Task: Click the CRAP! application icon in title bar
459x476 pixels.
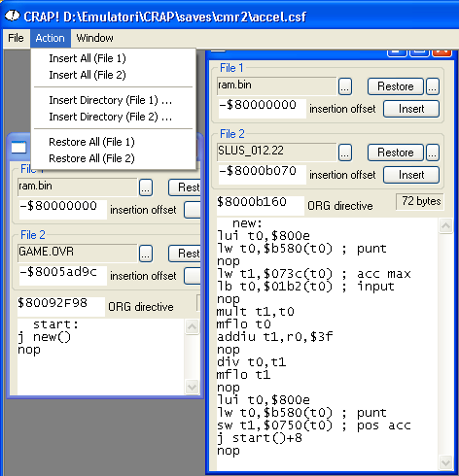Action: point(13,16)
